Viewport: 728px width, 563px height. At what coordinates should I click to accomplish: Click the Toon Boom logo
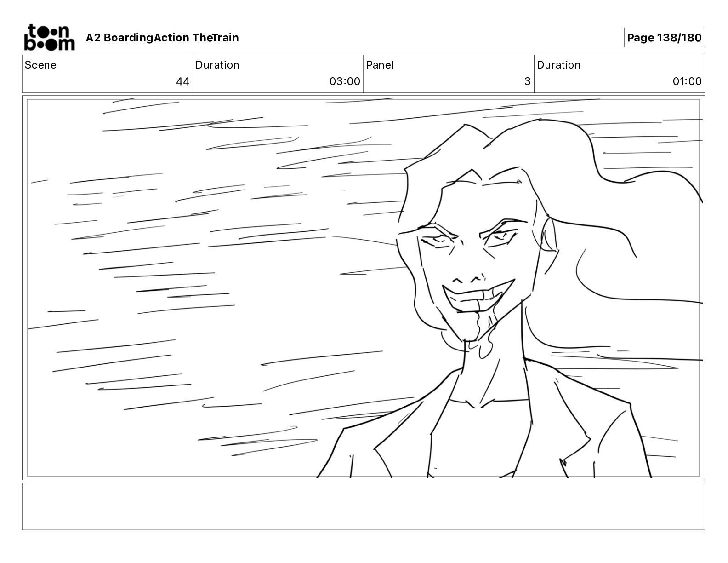(49, 37)
